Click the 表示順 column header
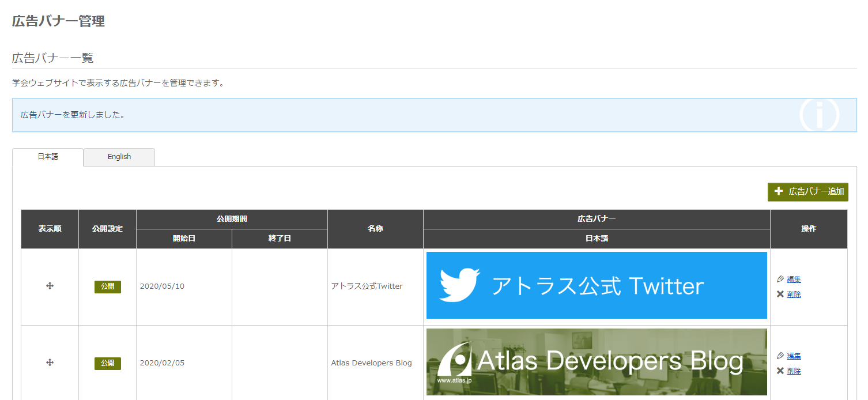The height and width of the screenshot is (400, 868). pos(50,229)
